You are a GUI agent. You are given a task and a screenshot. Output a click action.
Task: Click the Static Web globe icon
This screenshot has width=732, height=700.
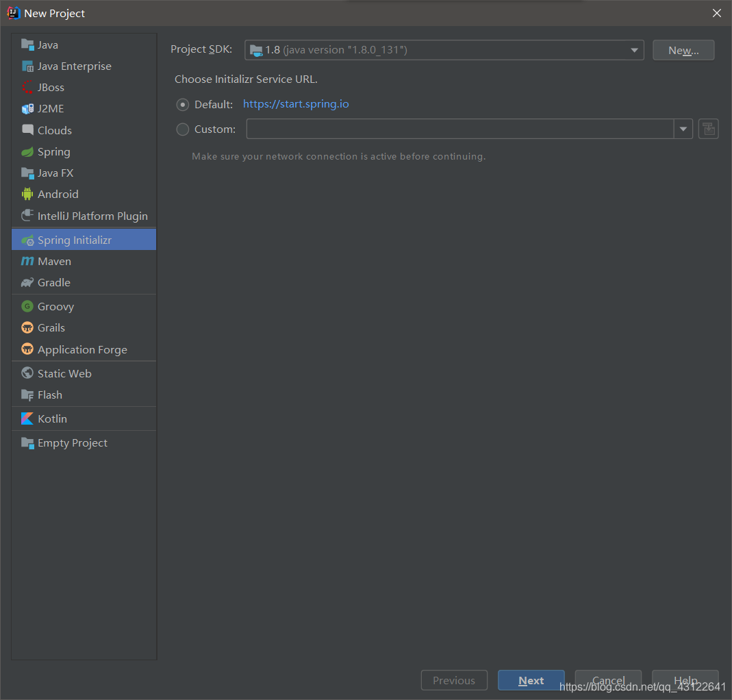click(x=27, y=373)
